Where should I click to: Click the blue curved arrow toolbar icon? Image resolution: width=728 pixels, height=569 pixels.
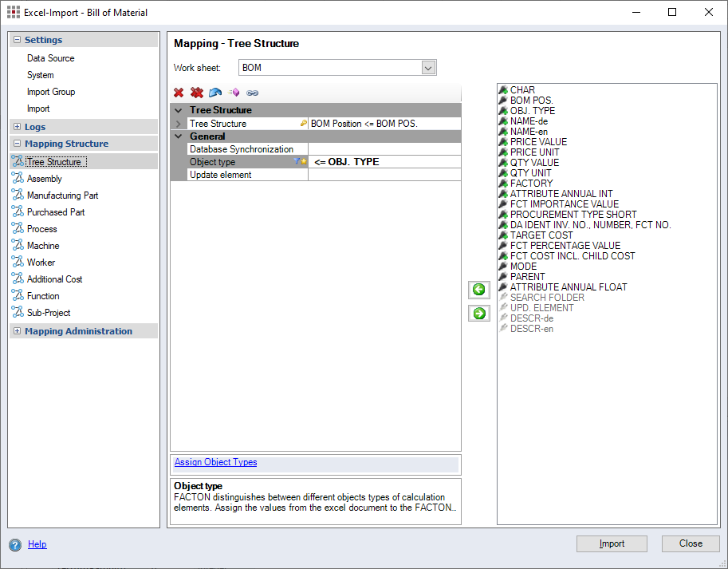(x=215, y=93)
